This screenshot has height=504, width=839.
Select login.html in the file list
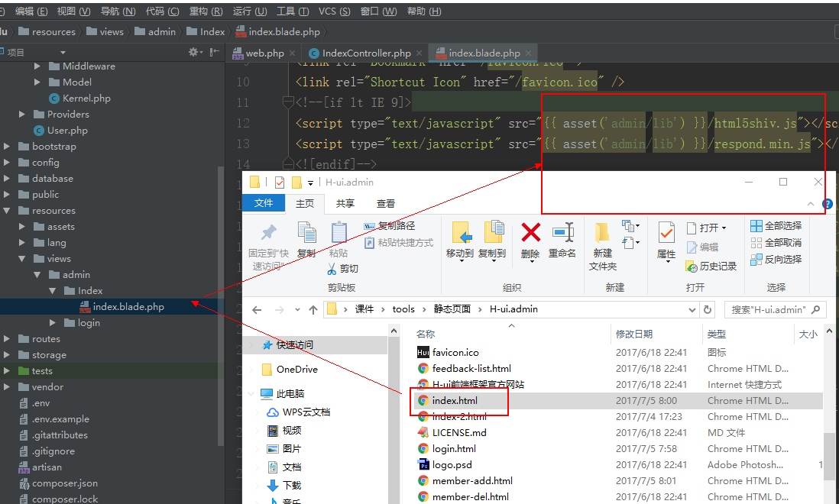tap(454, 449)
